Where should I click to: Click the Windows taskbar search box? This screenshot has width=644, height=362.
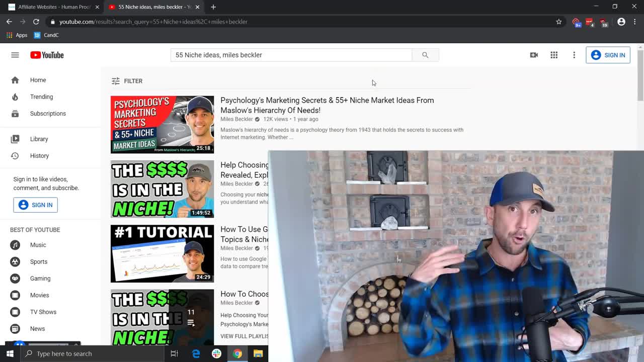[x=92, y=353]
